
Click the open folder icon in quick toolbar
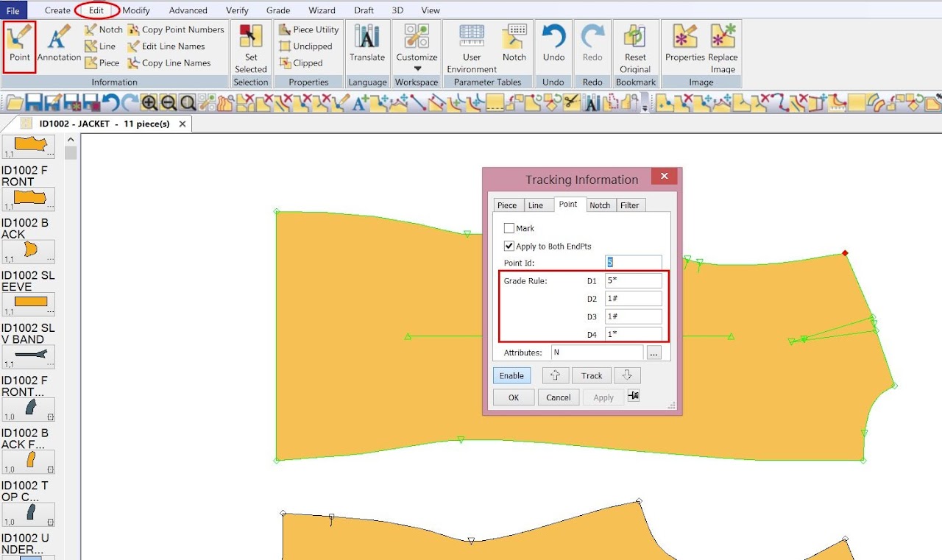point(14,103)
